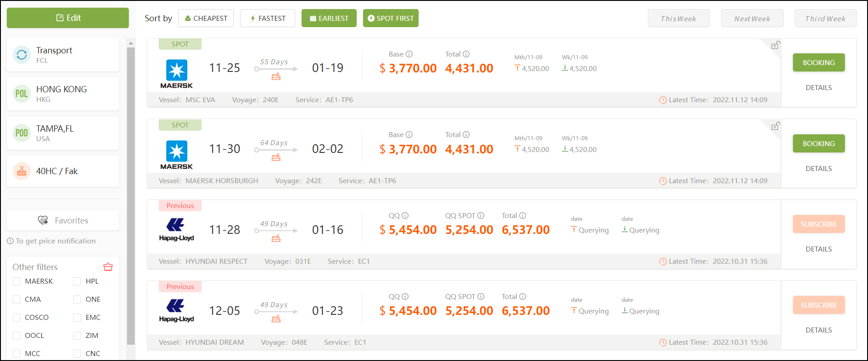Click the Transport refresh swap icon
This screenshot has height=361, width=868.
pyautogui.click(x=21, y=55)
